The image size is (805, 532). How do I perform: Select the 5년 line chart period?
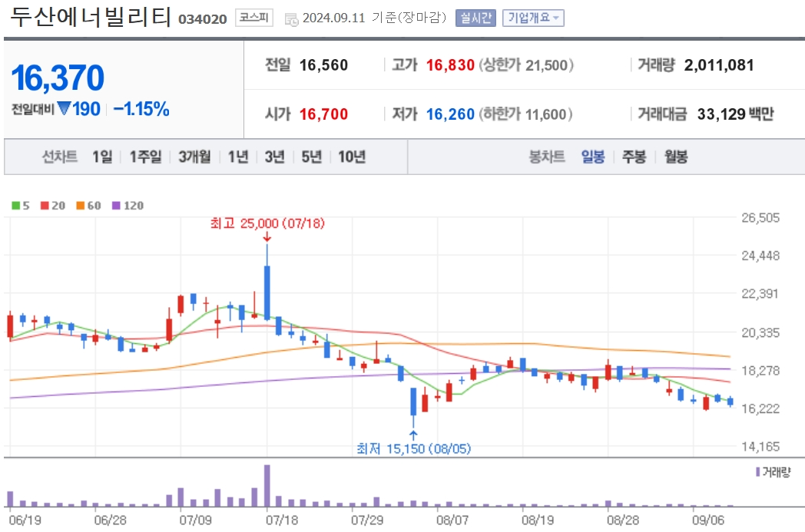pos(311,157)
